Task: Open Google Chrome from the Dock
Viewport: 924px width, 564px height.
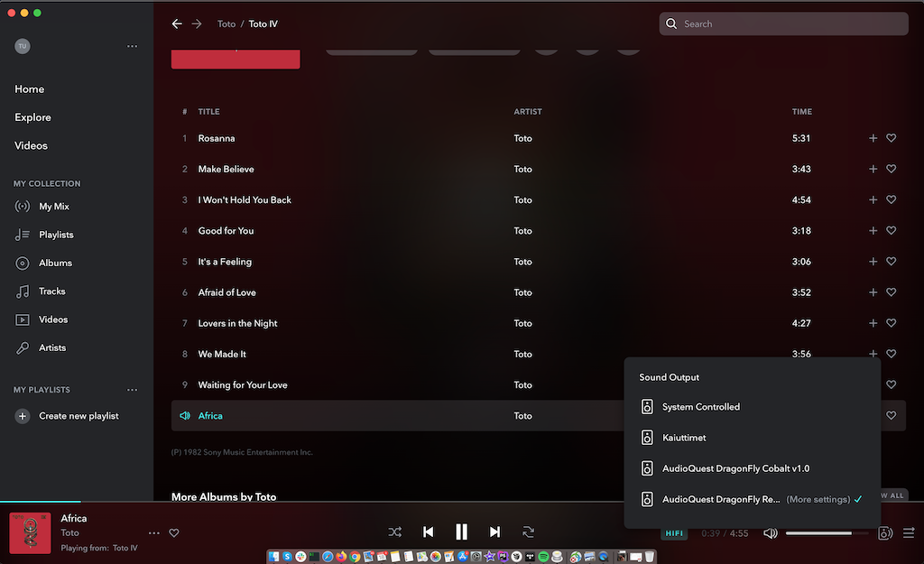Action: [x=355, y=557]
